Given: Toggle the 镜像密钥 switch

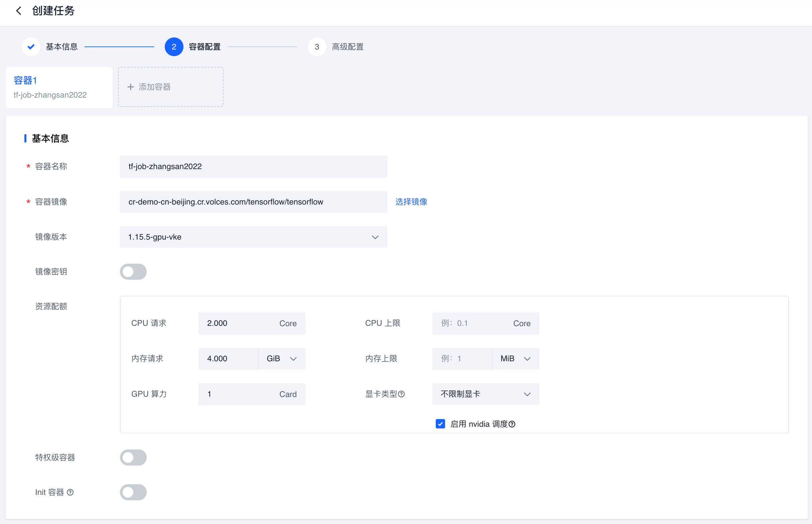Looking at the screenshot, I should [133, 272].
